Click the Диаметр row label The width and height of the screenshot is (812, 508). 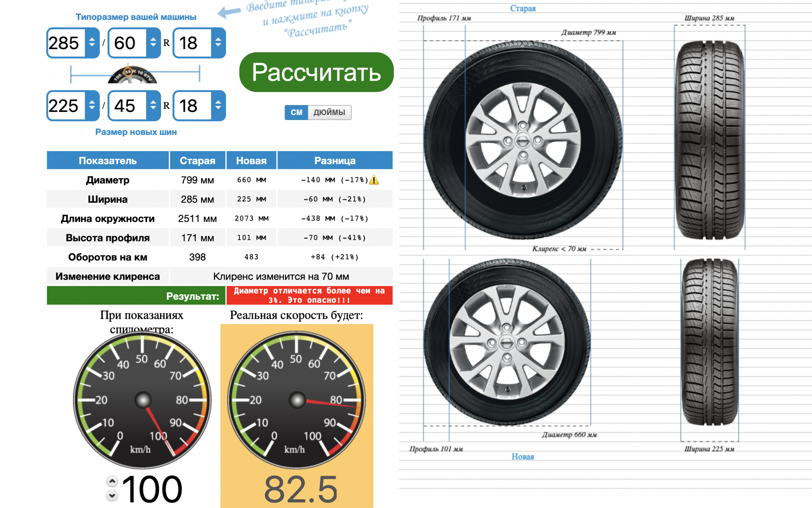(108, 180)
